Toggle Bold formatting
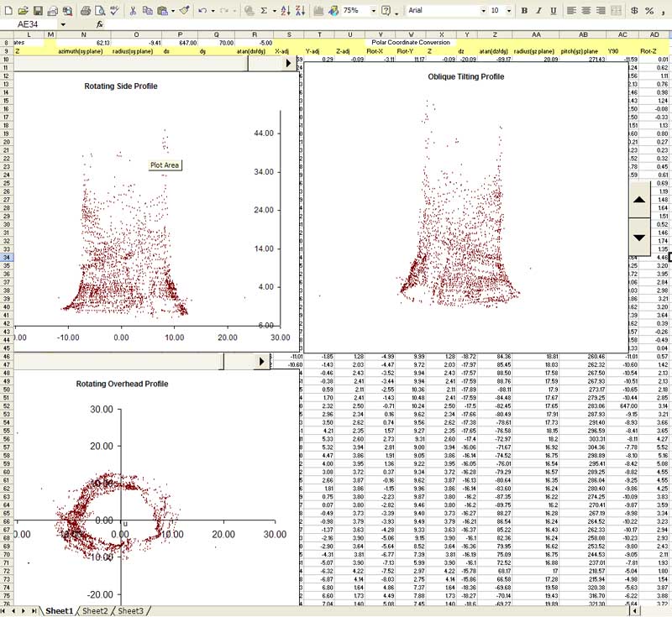Image resolution: width=672 pixels, height=617 pixels. [x=524, y=11]
